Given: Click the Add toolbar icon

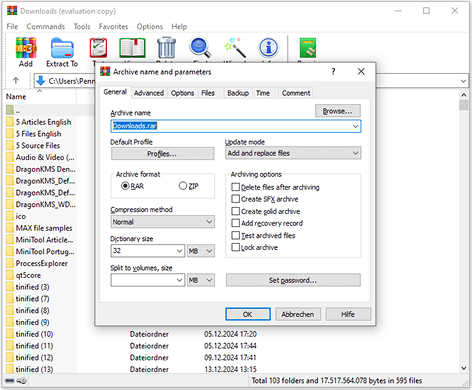Looking at the screenshot, I should click(26, 48).
